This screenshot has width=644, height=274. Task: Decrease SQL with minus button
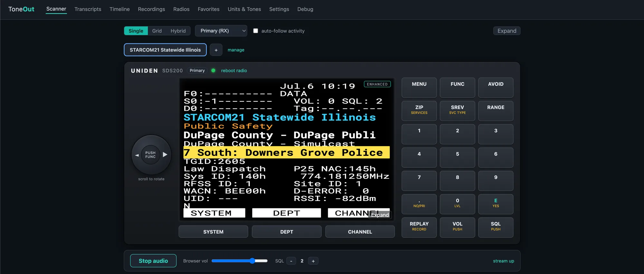click(x=291, y=261)
